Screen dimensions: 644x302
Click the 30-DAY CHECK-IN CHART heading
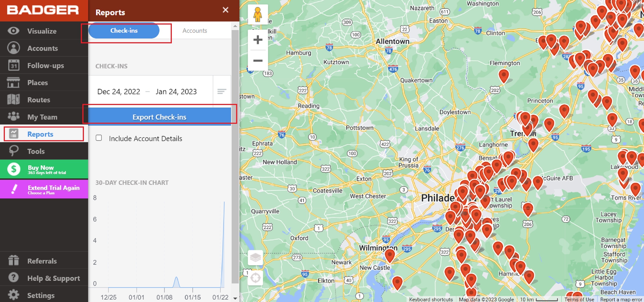coord(132,182)
